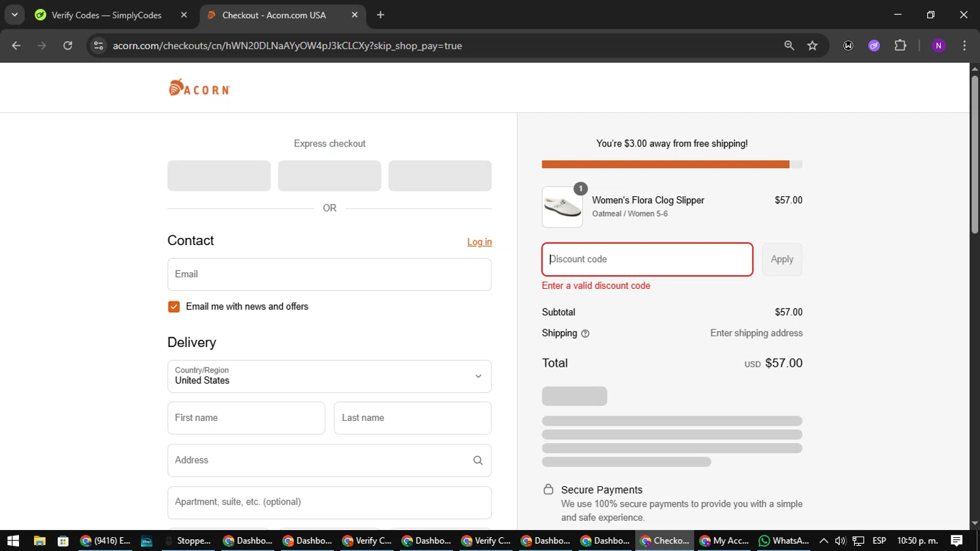Image resolution: width=980 pixels, height=551 pixels.
Task: Switch to the (9416) E... taskbar window
Action: 105,541
